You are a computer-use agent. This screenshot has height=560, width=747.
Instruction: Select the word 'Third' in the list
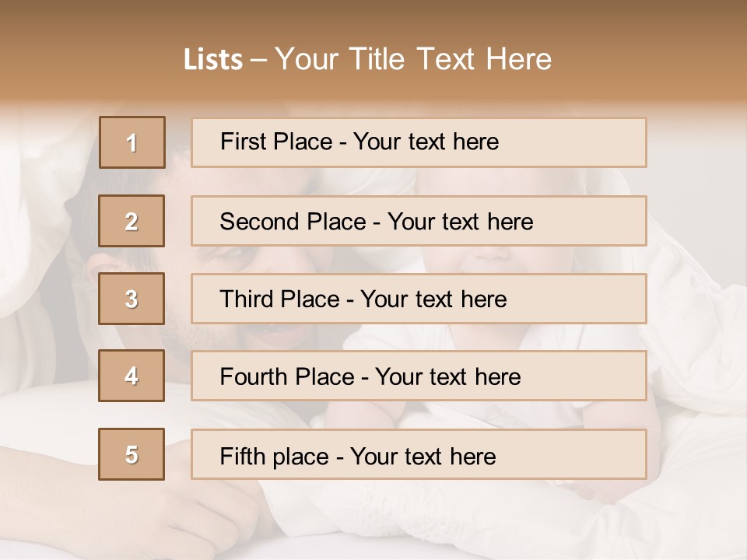[247, 299]
